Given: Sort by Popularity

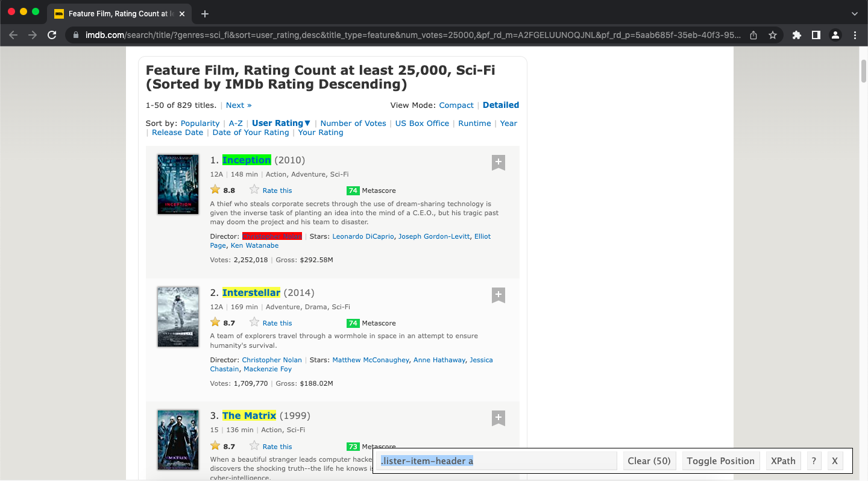Looking at the screenshot, I should pyautogui.click(x=200, y=123).
